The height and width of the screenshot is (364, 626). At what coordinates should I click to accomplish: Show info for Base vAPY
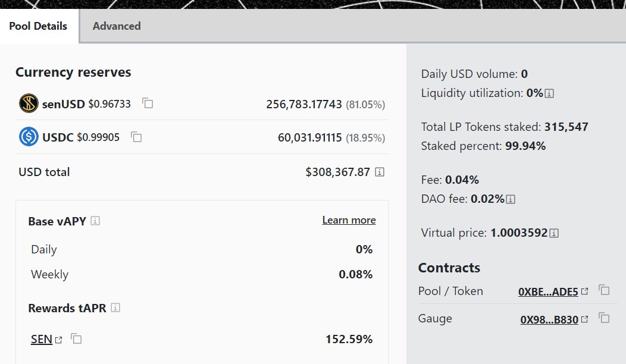click(95, 221)
